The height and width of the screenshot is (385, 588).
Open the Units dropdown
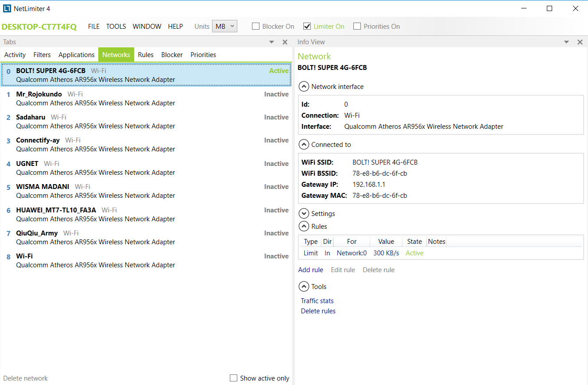coord(224,27)
